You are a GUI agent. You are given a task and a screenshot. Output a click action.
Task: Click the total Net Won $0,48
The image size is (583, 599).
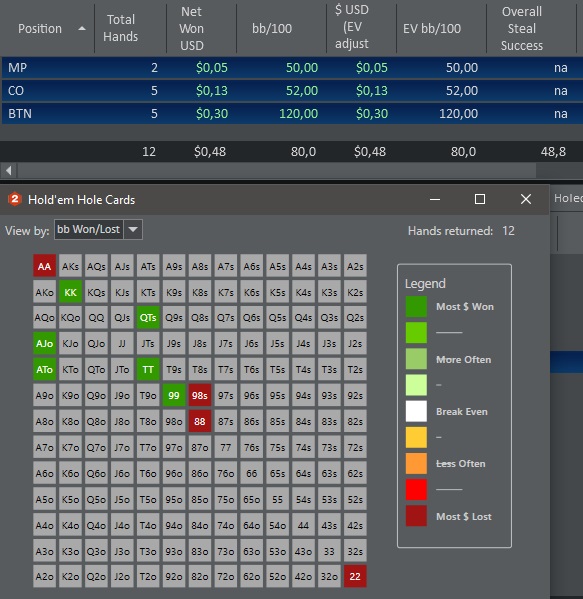(210, 152)
